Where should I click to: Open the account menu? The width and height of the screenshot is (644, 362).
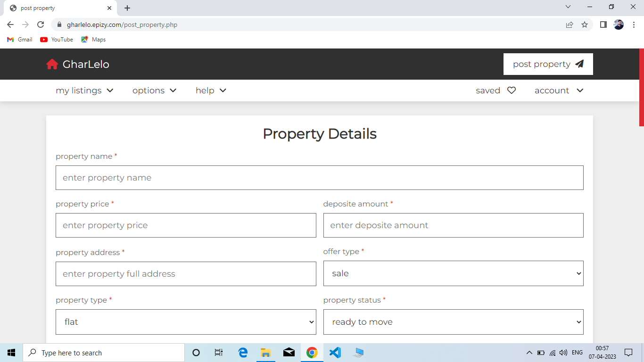click(x=559, y=90)
